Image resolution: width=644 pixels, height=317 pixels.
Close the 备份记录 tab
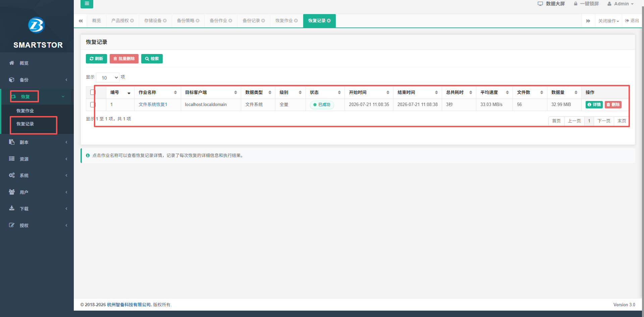tap(263, 21)
